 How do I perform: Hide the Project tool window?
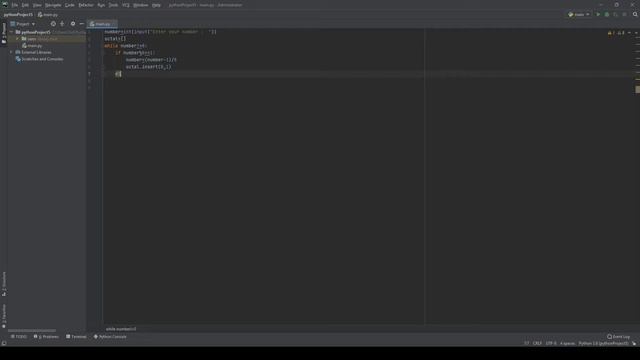coord(82,24)
